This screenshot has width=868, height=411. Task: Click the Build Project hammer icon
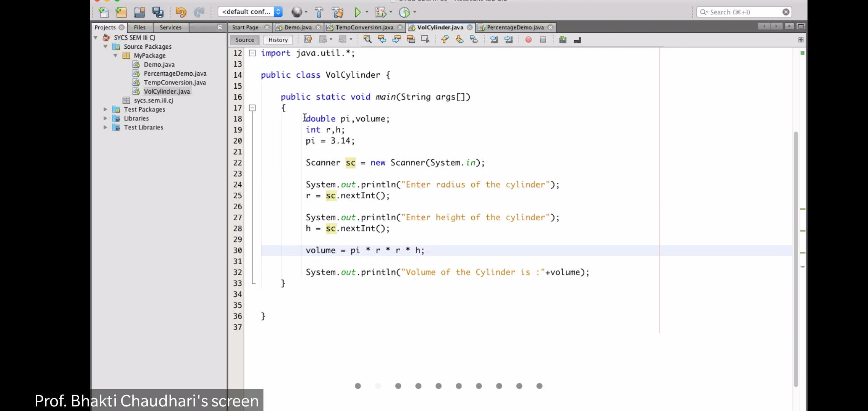[x=319, y=12]
